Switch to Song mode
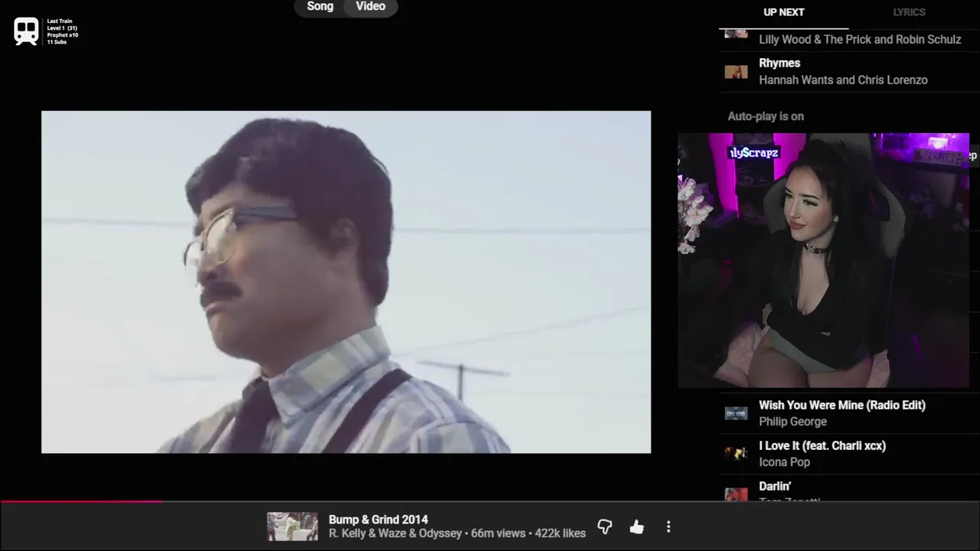Viewport: 980px width, 551px height. [320, 6]
